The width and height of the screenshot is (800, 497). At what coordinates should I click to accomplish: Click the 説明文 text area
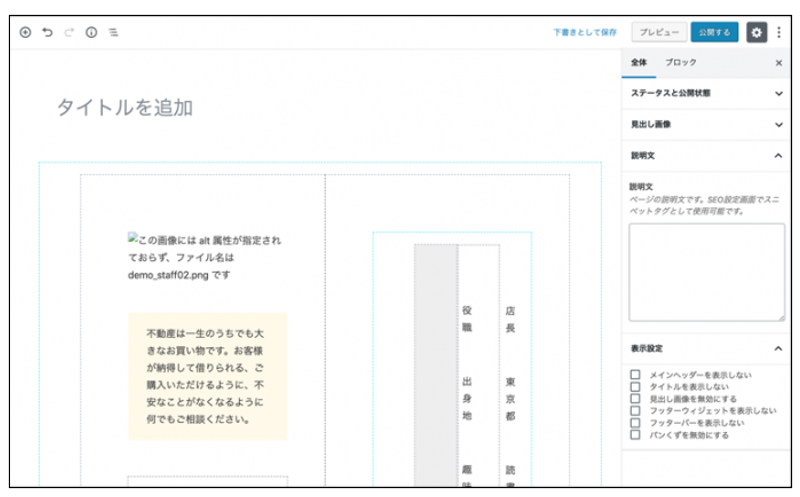pyautogui.click(x=706, y=271)
